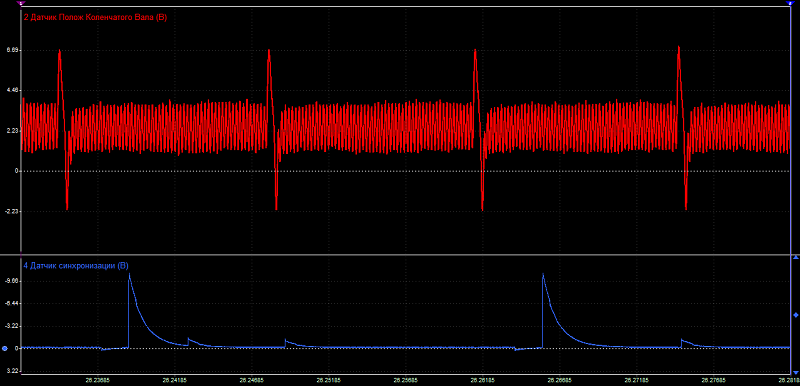Screen dimensions: 800x386
Task: Click the 6.69 voltage axis label
Action: [x=12, y=50]
